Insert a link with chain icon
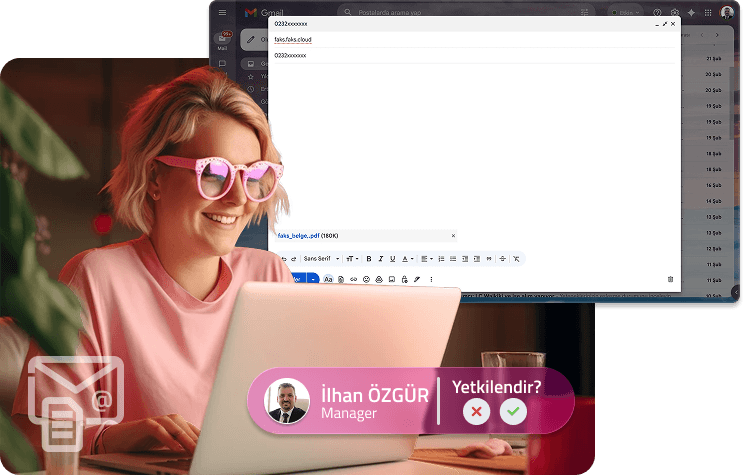The image size is (744, 475). click(x=353, y=279)
